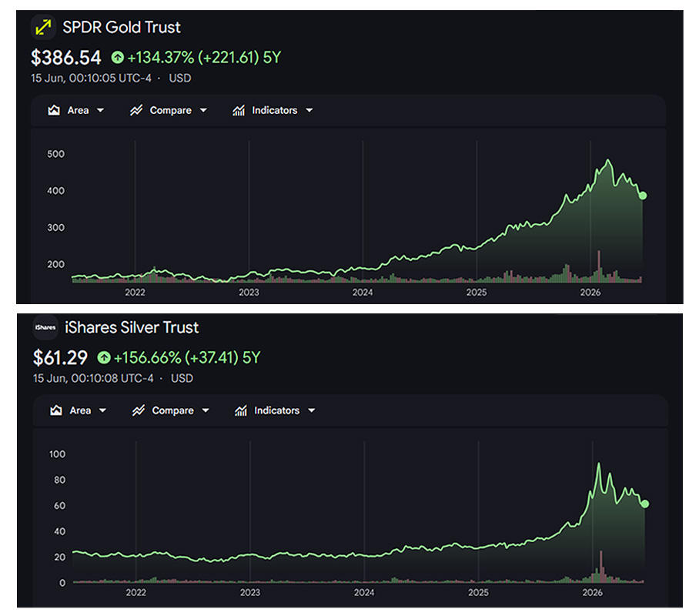
Task: Click the +134.37% (+221.61) 5Y change text
Action: (204, 58)
